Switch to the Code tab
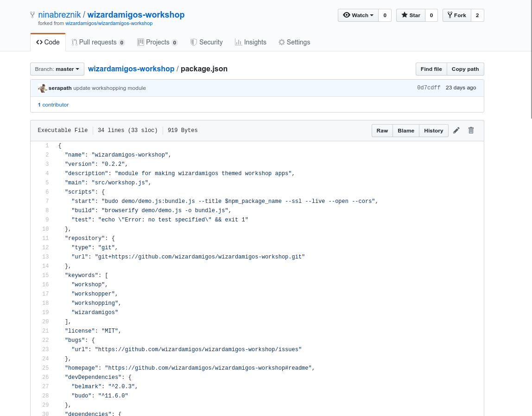Image resolution: width=532 pixels, height=416 pixels. [x=48, y=42]
